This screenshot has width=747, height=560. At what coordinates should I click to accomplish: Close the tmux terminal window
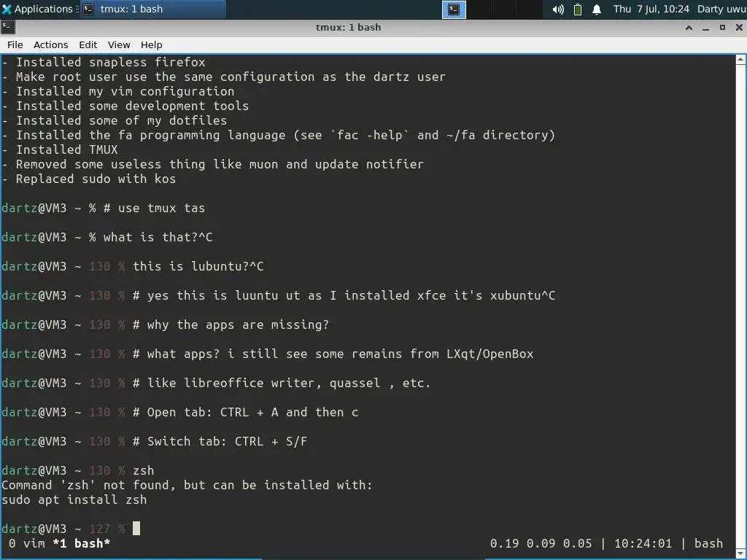(739, 28)
